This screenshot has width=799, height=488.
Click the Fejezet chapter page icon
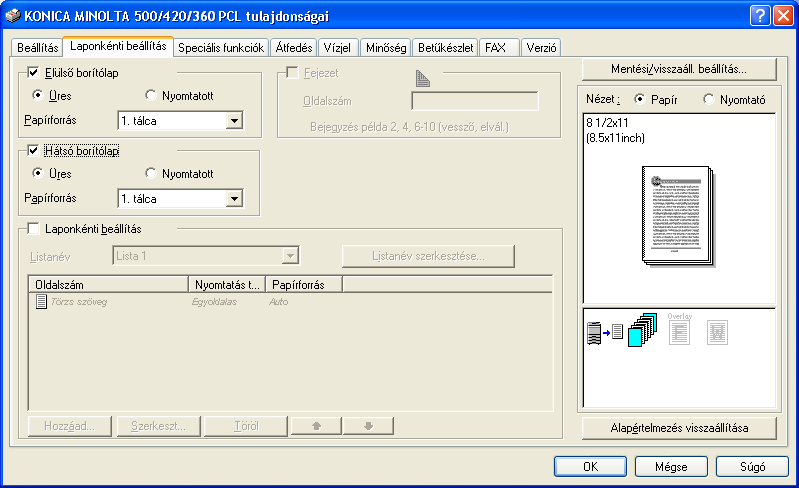pos(422,78)
